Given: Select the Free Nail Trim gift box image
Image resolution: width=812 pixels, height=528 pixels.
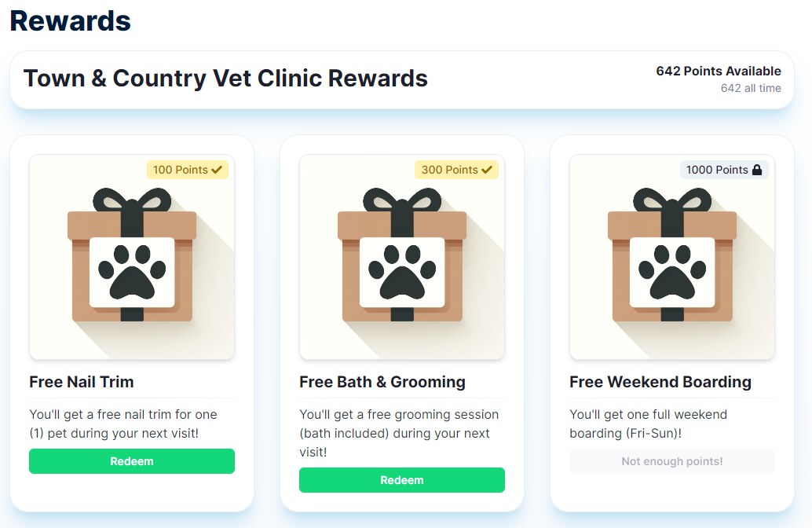Looking at the screenshot, I should (132, 257).
